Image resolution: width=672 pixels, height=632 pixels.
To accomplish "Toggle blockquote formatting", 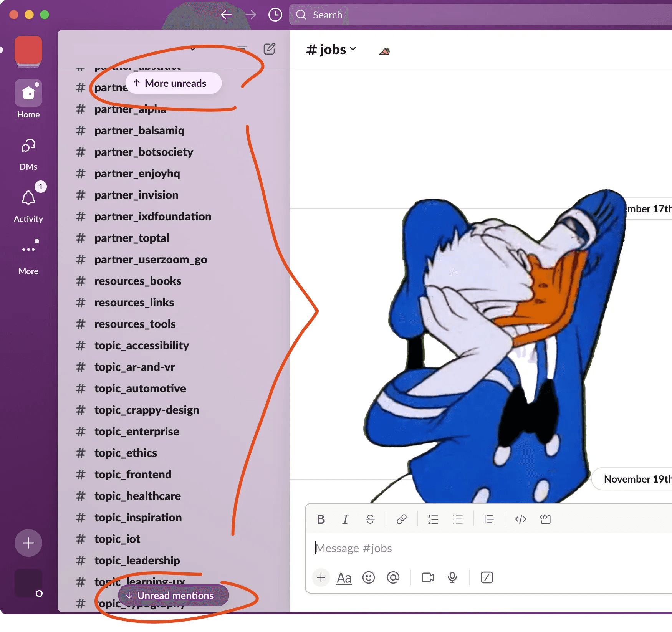I will point(489,519).
